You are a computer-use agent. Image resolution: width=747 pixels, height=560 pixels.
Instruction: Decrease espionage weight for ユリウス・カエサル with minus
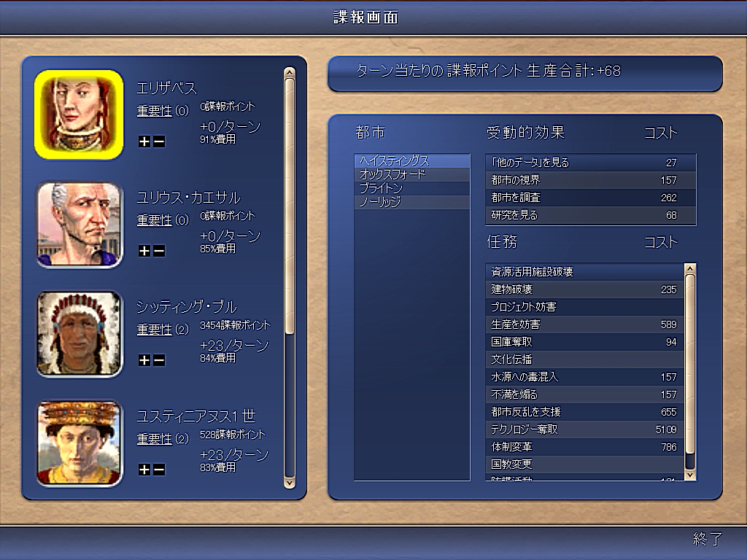[x=159, y=251]
